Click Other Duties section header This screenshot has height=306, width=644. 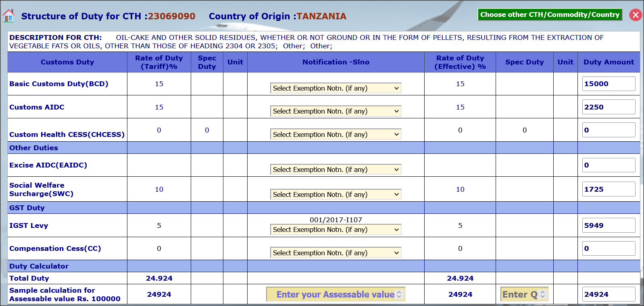click(x=33, y=148)
